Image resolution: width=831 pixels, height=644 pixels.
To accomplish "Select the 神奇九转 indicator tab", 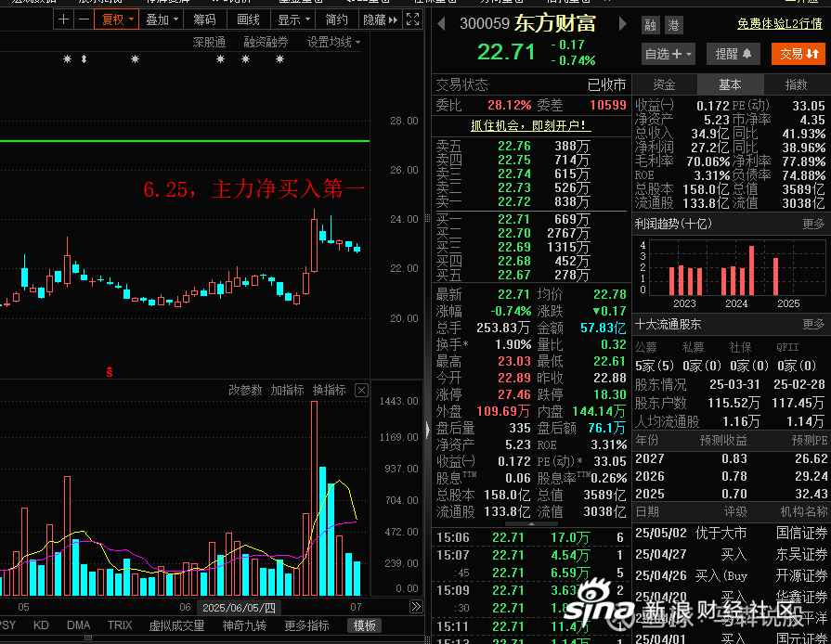I will pos(244,625).
